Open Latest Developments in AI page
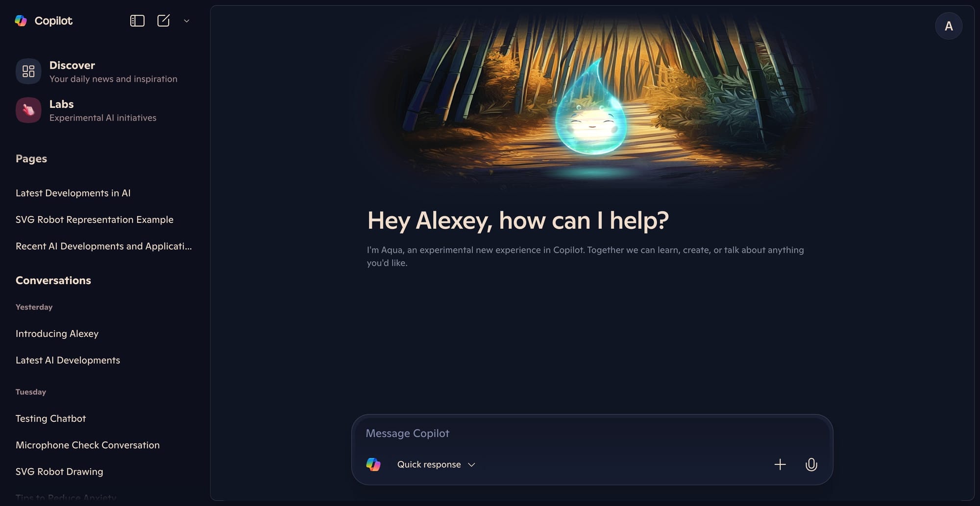 73,193
